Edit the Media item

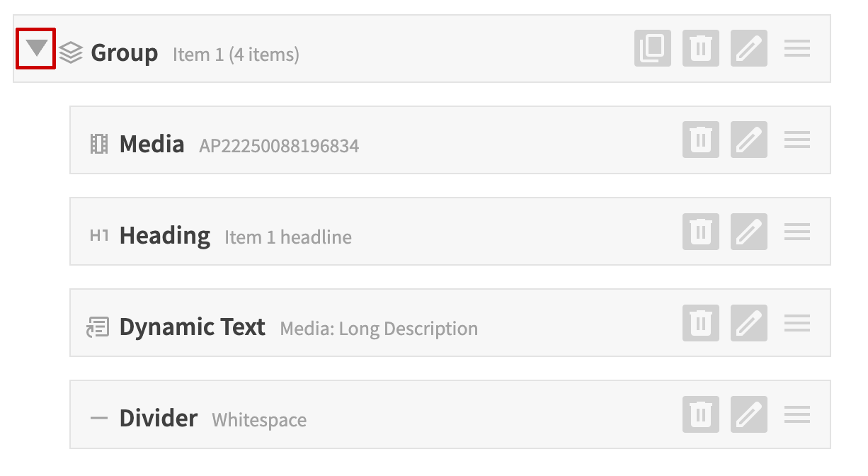(x=748, y=140)
